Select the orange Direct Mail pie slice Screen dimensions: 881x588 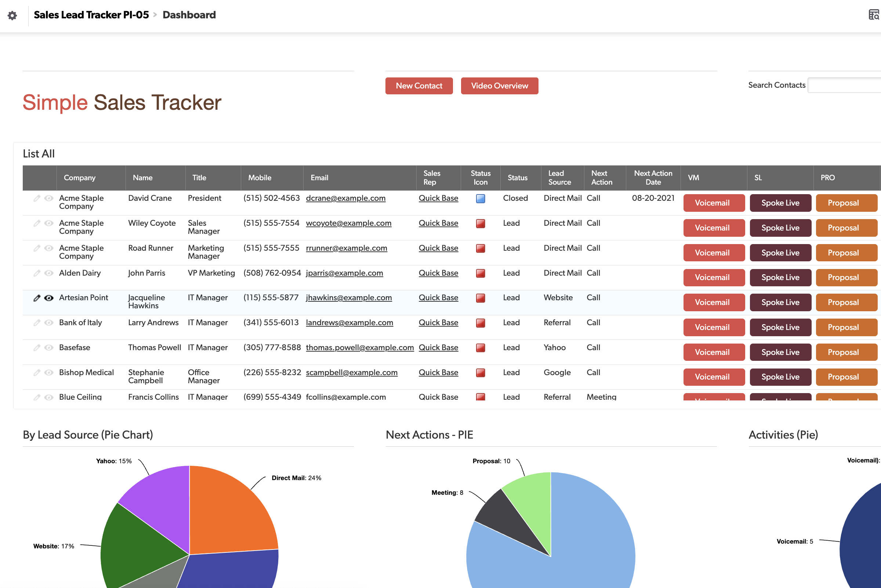click(x=229, y=514)
